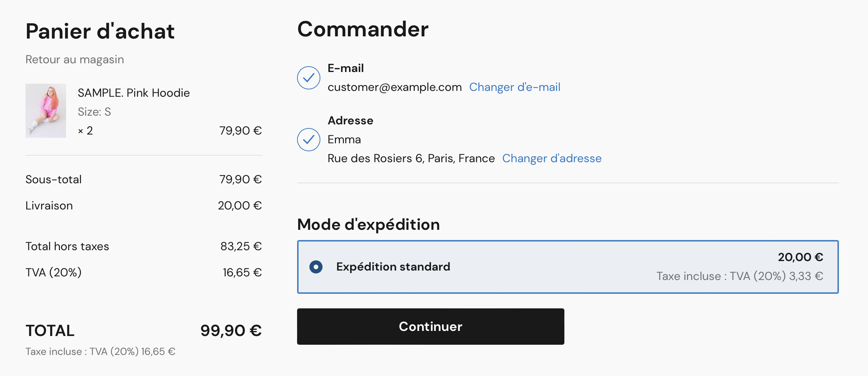The image size is (868, 376).
Task: Click the SAMPLE. Pink Hoodie product name
Action: tap(134, 93)
